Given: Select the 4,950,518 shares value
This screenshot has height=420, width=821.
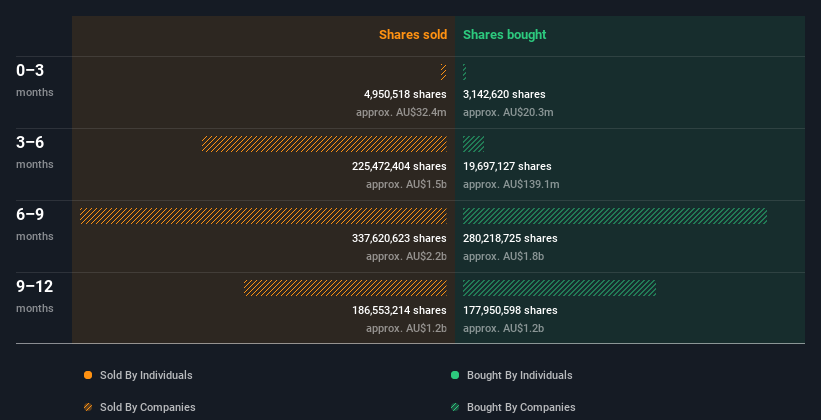Looking at the screenshot, I should coord(405,94).
